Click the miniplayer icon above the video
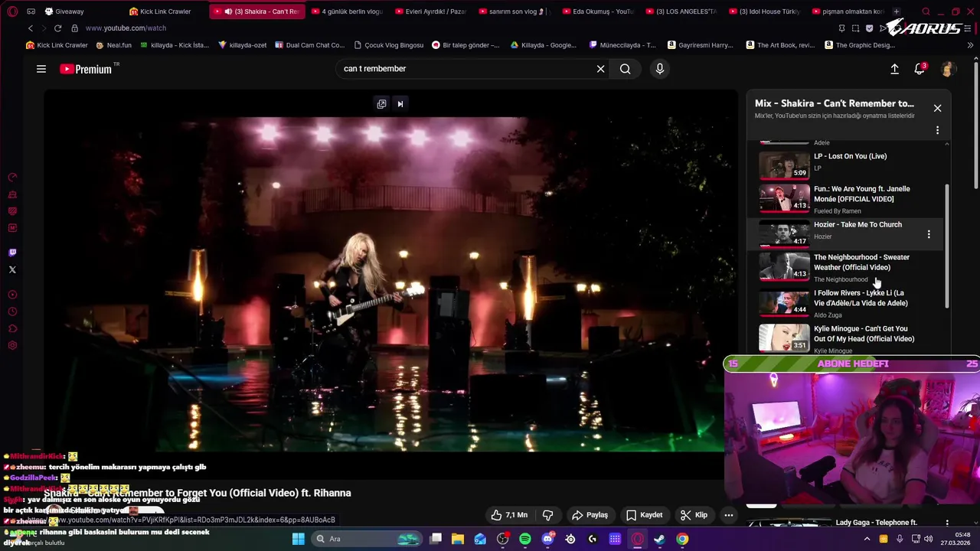The image size is (980, 551). [381, 104]
